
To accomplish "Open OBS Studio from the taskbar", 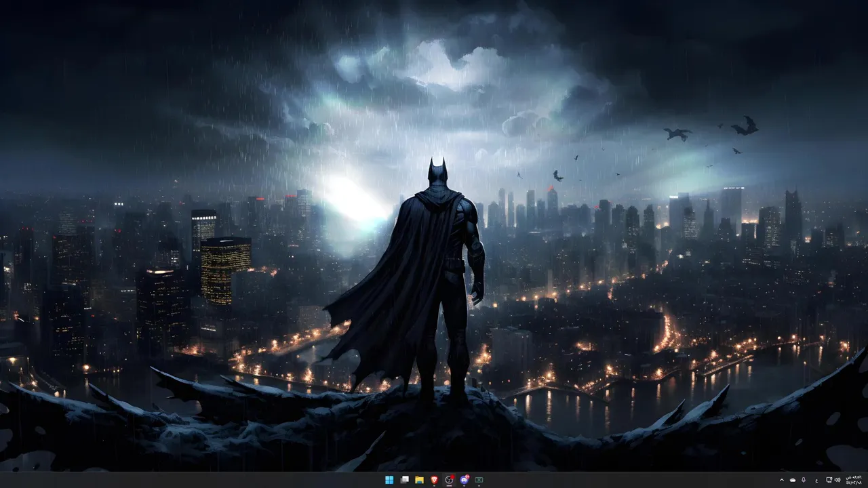I will 449,480.
